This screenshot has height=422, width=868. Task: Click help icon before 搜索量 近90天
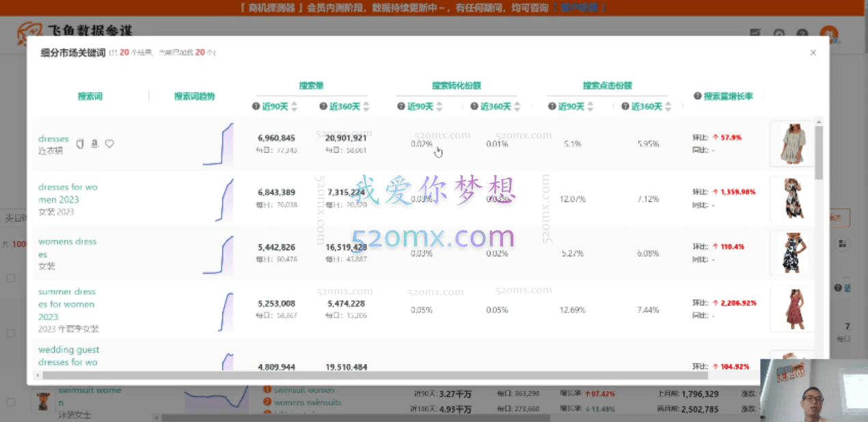pyautogui.click(x=256, y=107)
